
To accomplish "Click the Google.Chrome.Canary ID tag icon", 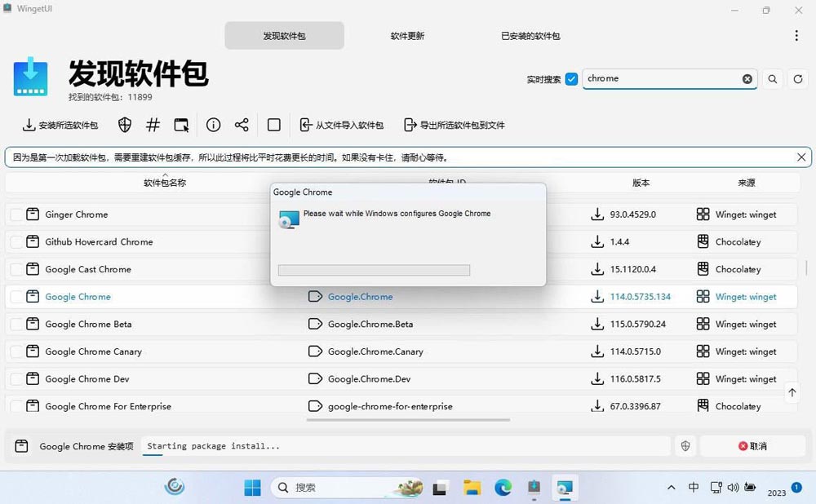I will coord(315,351).
